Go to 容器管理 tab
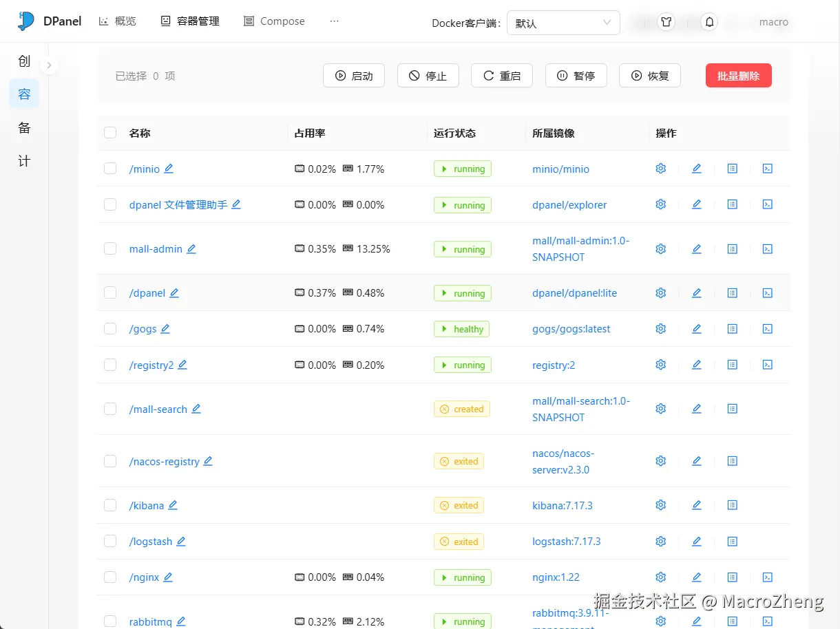 pos(190,21)
